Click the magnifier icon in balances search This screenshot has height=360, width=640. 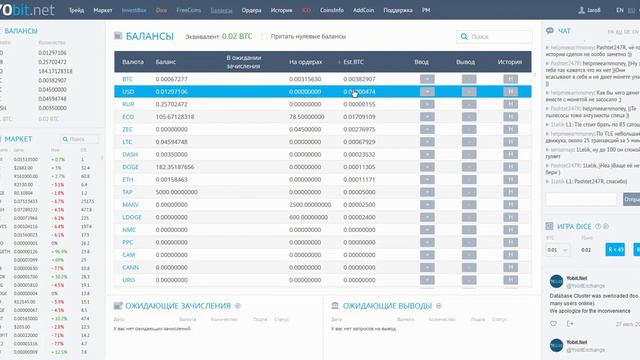click(x=464, y=37)
